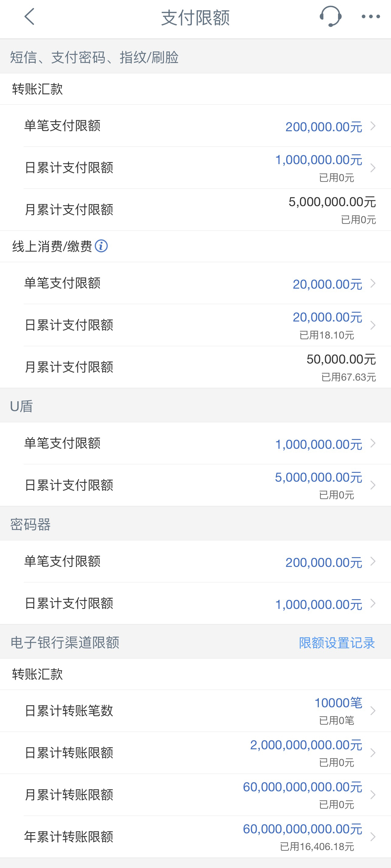Tap info icon beside 线上消费/缴费
This screenshot has width=391, height=868.
pos(101,246)
